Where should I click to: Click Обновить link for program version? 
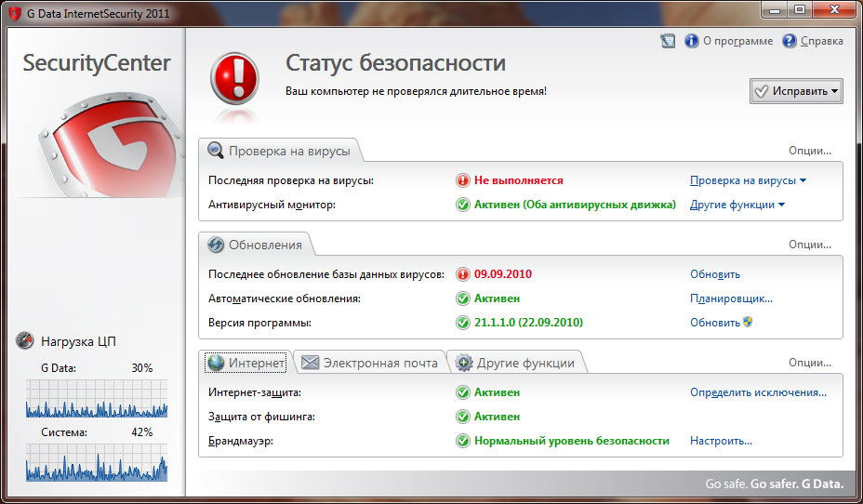pos(715,323)
